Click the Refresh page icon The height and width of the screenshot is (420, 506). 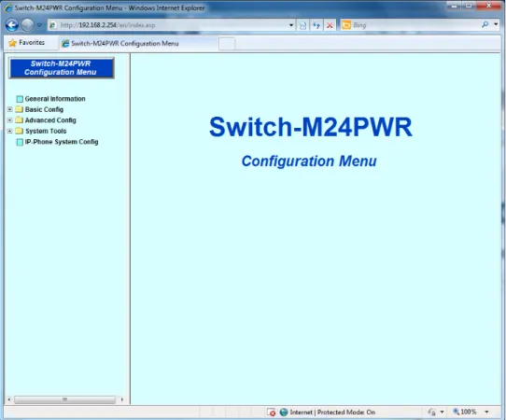click(x=316, y=25)
